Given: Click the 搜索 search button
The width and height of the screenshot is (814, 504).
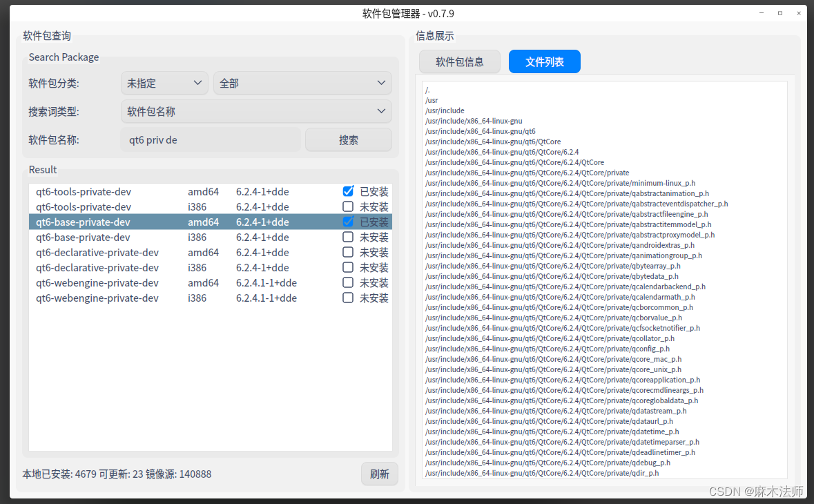Looking at the screenshot, I should (x=349, y=140).
